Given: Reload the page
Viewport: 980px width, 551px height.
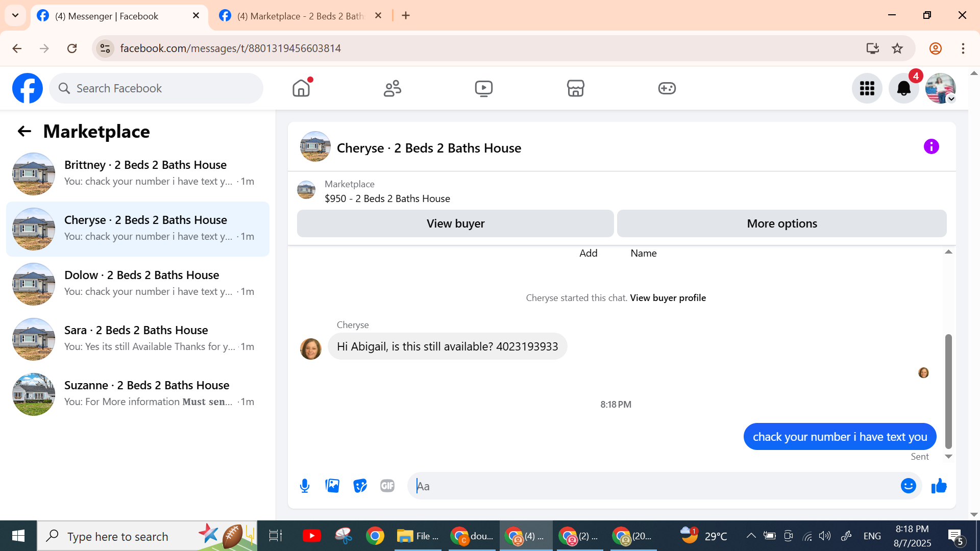Looking at the screenshot, I should (72, 48).
